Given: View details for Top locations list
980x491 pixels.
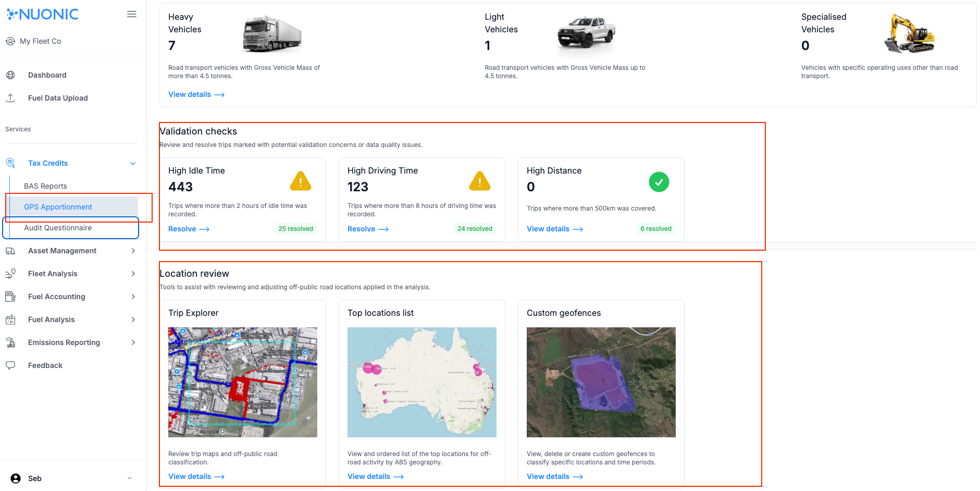Looking at the screenshot, I should coord(376,476).
